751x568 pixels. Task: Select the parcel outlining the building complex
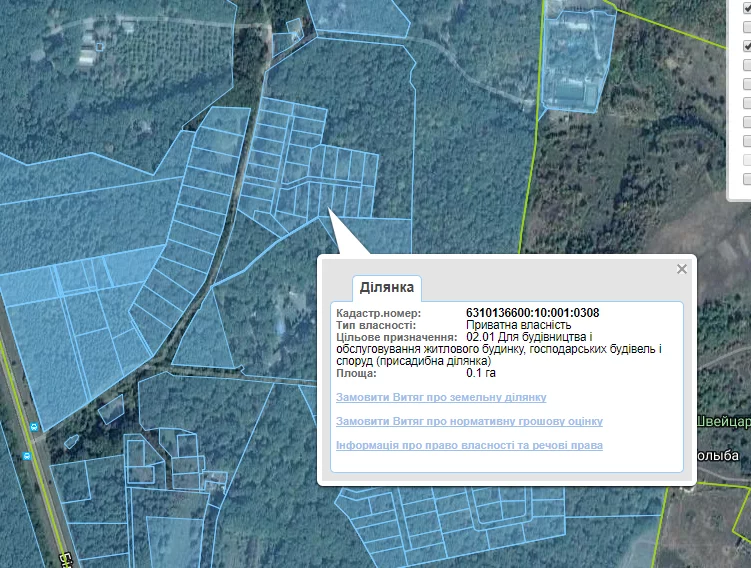[578, 62]
